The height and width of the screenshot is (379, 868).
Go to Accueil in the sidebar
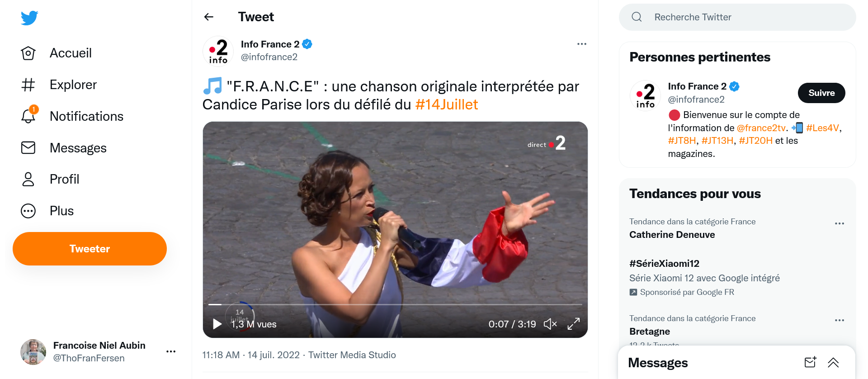tap(71, 53)
